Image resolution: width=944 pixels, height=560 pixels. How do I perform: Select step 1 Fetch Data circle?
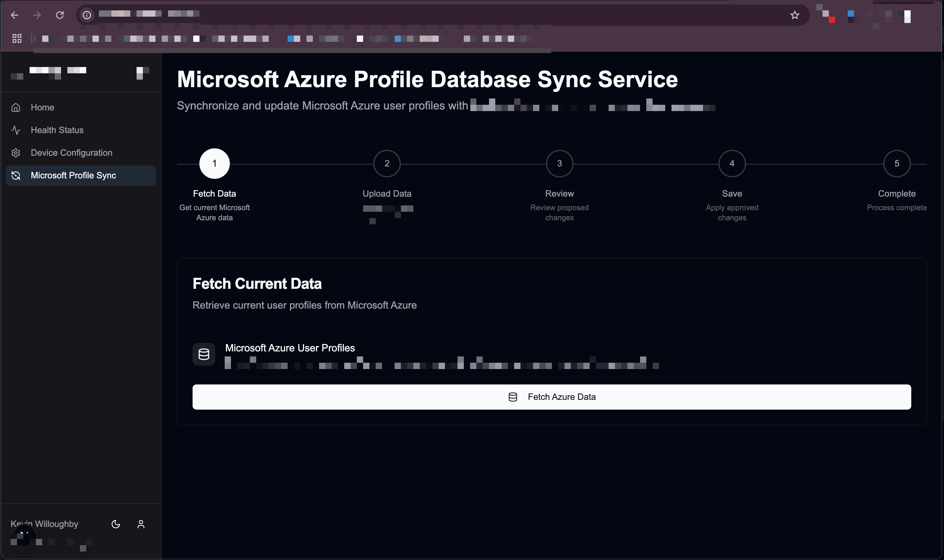(x=214, y=163)
